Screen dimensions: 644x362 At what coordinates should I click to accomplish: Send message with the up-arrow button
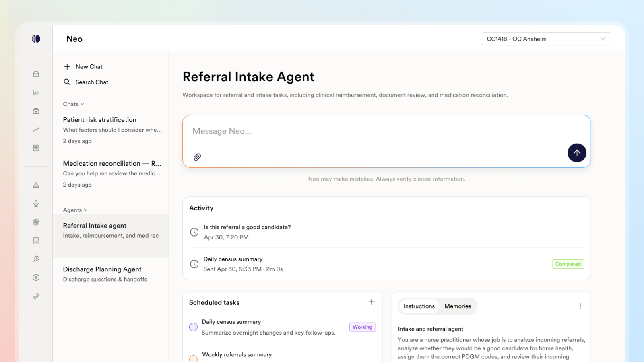pyautogui.click(x=577, y=153)
